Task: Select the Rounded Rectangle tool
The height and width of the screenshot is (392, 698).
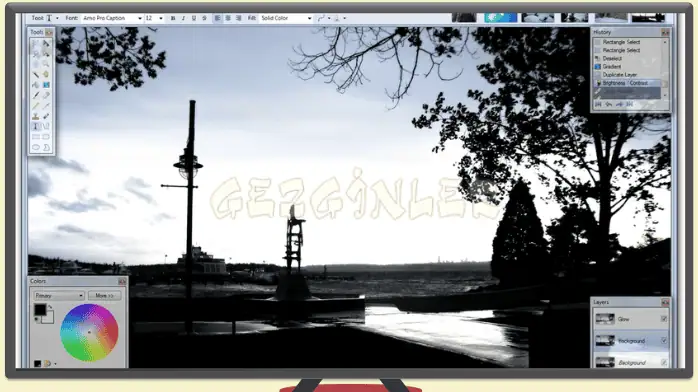Action: (x=46, y=137)
